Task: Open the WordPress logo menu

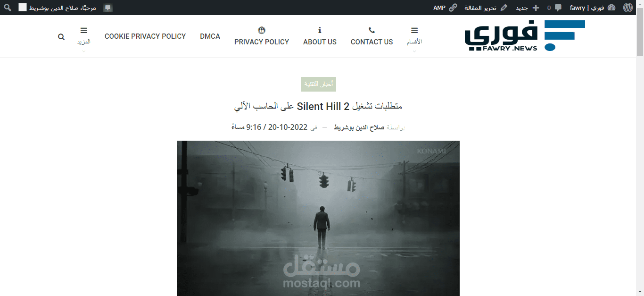Action: (x=627, y=8)
